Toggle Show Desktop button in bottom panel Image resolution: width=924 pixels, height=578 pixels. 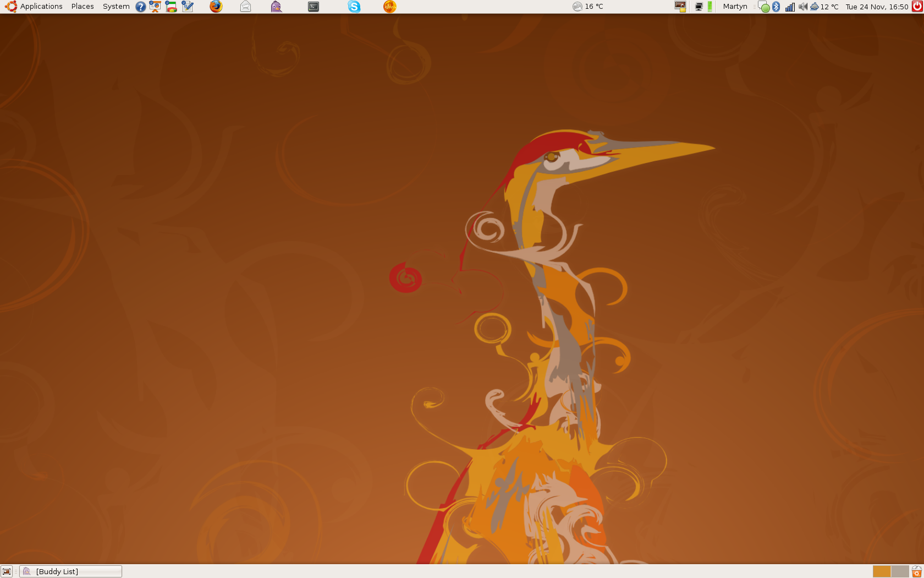click(x=7, y=571)
